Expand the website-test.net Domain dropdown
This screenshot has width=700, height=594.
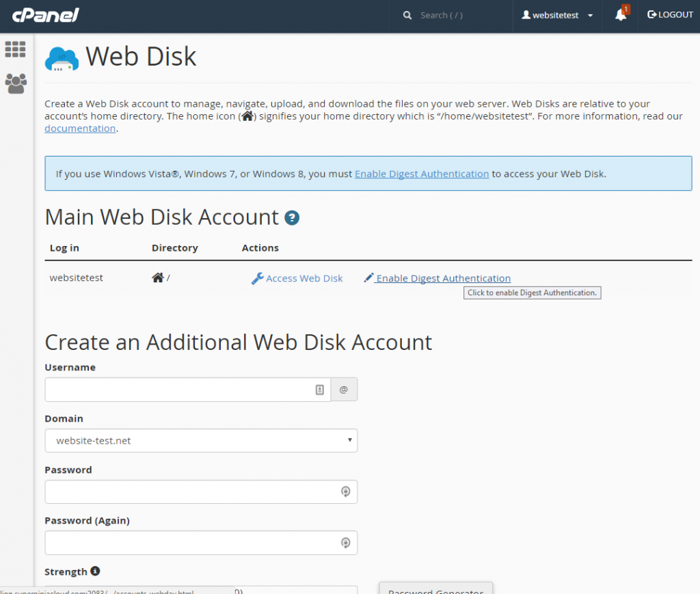point(201,440)
